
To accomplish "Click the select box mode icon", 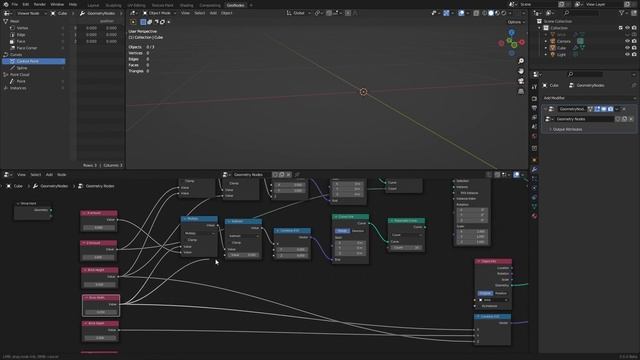I will (x=143, y=22).
